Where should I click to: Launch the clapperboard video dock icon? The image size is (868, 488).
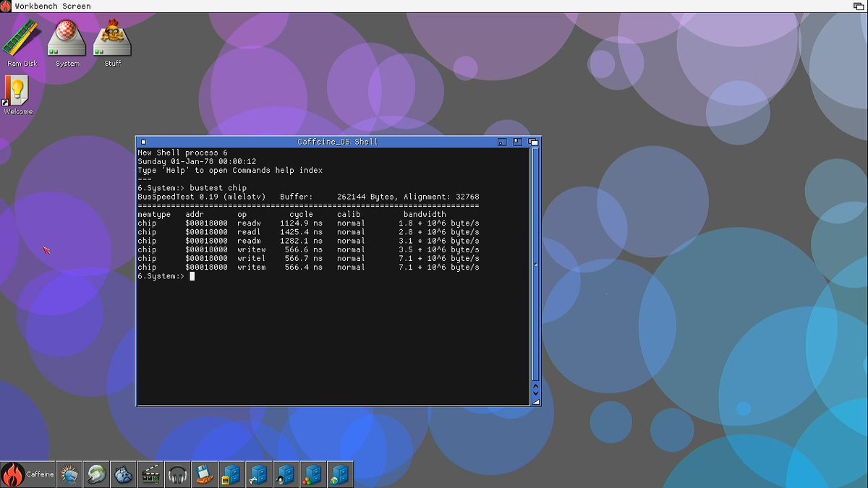(150, 474)
